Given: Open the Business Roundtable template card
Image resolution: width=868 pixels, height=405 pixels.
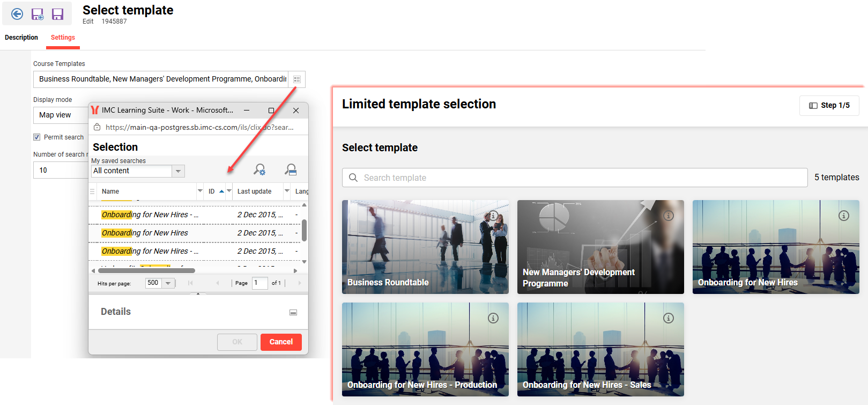Looking at the screenshot, I should click(425, 247).
